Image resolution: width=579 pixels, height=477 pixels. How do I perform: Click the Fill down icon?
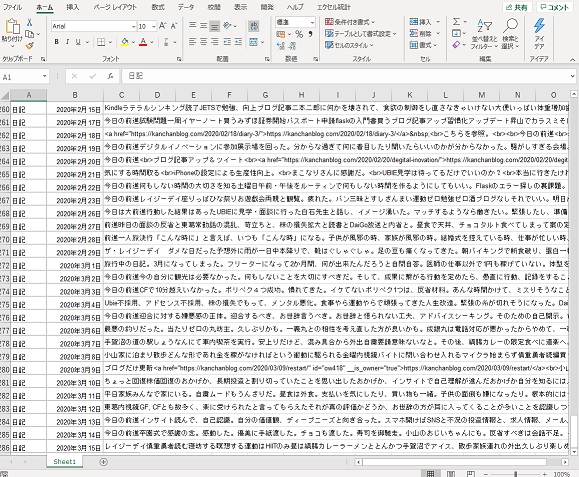[456, 34]
